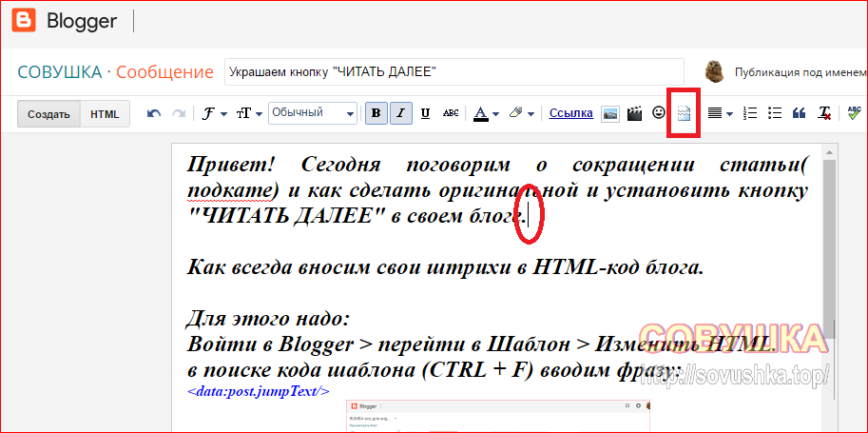Insert special characters smiley icon
This screenshot has width=868, height=433.
point(658,113)
